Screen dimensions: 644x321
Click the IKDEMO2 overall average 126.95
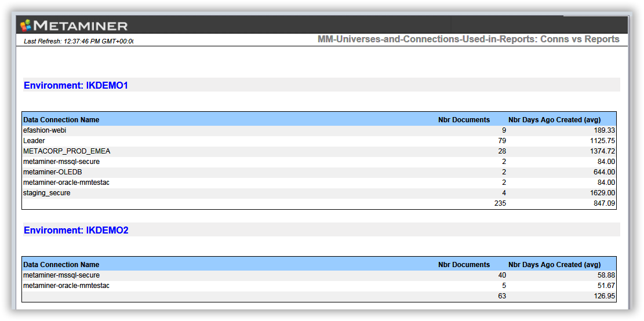pyautogui.click(x=605, y=296)
